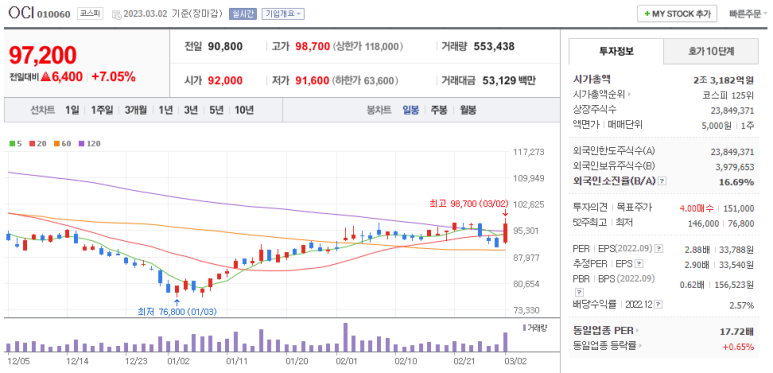773x373 pixels.
Task: Select the 1일 line chart period
Action: (72, 110)
